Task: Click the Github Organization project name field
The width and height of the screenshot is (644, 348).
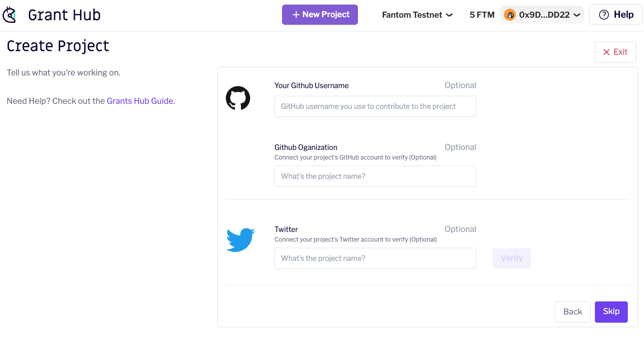Action: pyautogui.click(x=375, y=176)
